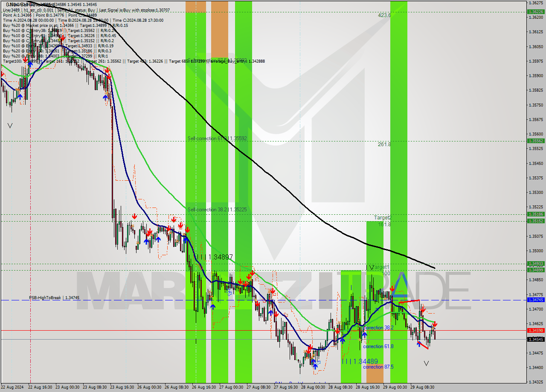Select the 29 Aug 08:30 time label
546x392 pixels.
click(x=422, y=387)
